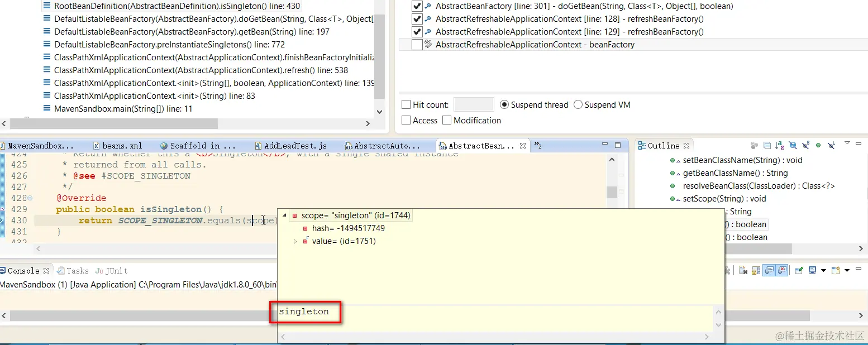Toggle Hide Fields in Outline toolbar

[793, 145]
